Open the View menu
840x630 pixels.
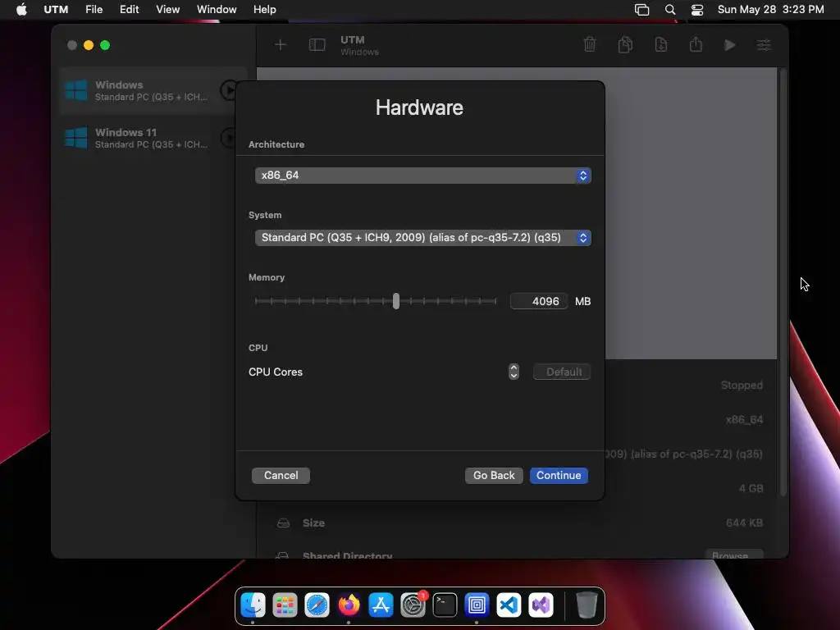pos(167,10)
